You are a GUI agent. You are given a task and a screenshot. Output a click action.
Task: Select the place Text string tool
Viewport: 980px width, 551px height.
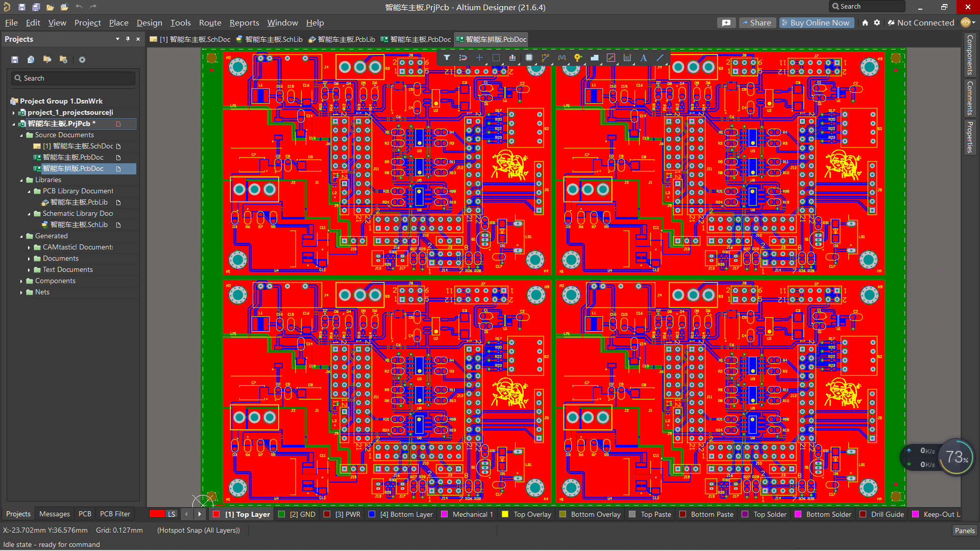tap(643, 58)
